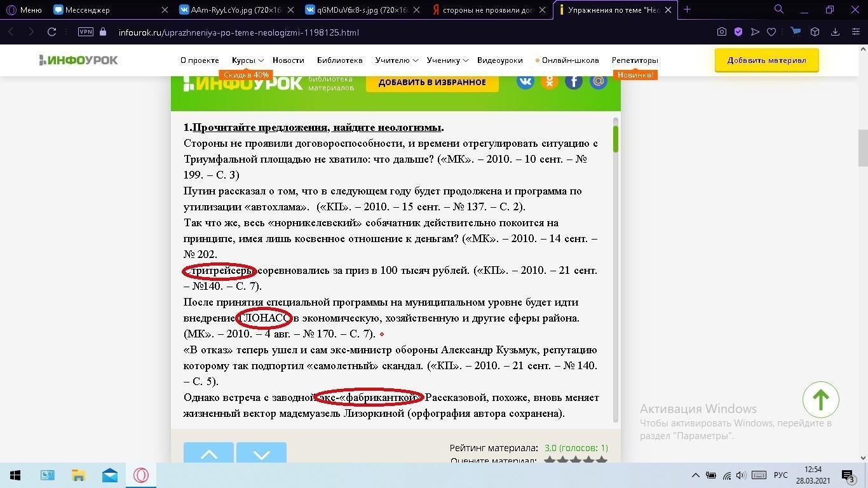The width and height of the screenshot is (868, 488).
Task: Open the easy setup sliders icon
Action: [855, 32]
